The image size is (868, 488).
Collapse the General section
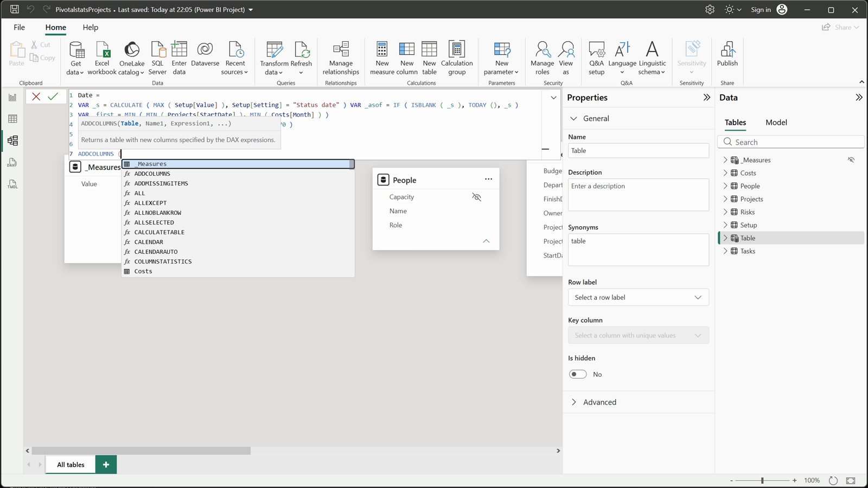point(574,118)
